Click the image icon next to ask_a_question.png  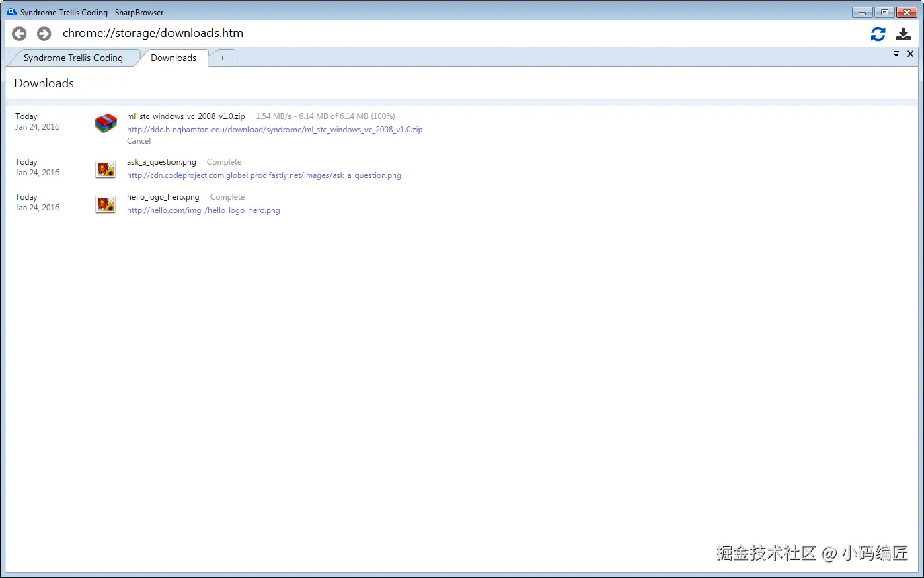point(106,169)
